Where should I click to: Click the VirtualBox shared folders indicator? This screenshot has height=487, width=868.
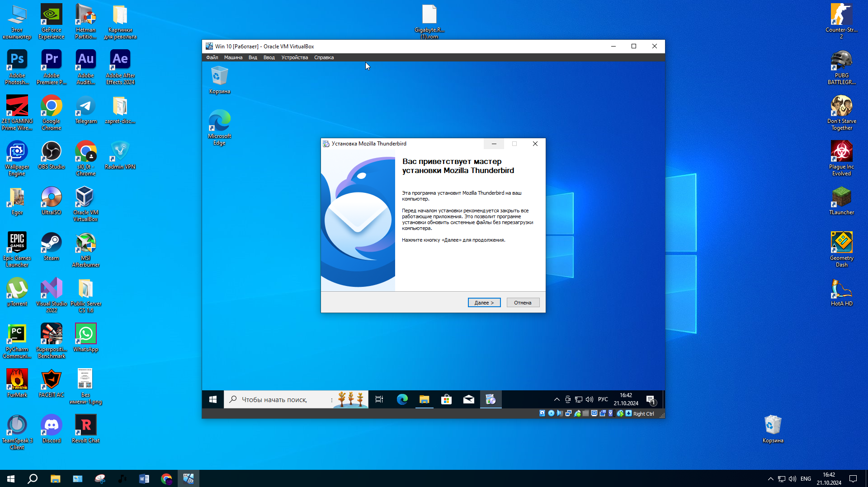pyautogui.click(x=585, y=413)
